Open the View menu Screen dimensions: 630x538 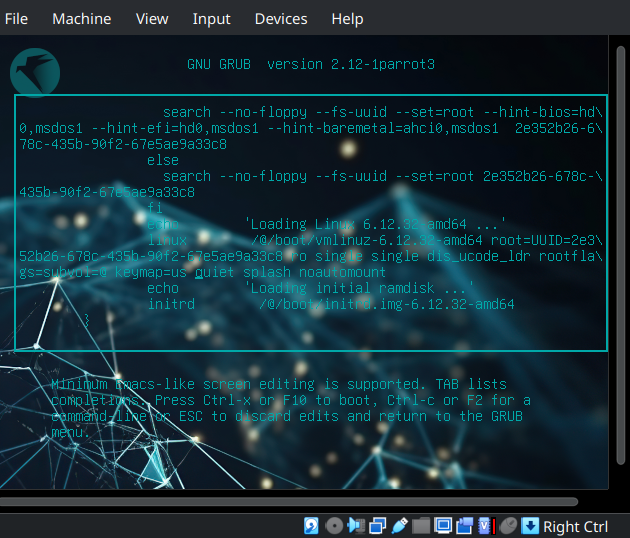point(152,19)
